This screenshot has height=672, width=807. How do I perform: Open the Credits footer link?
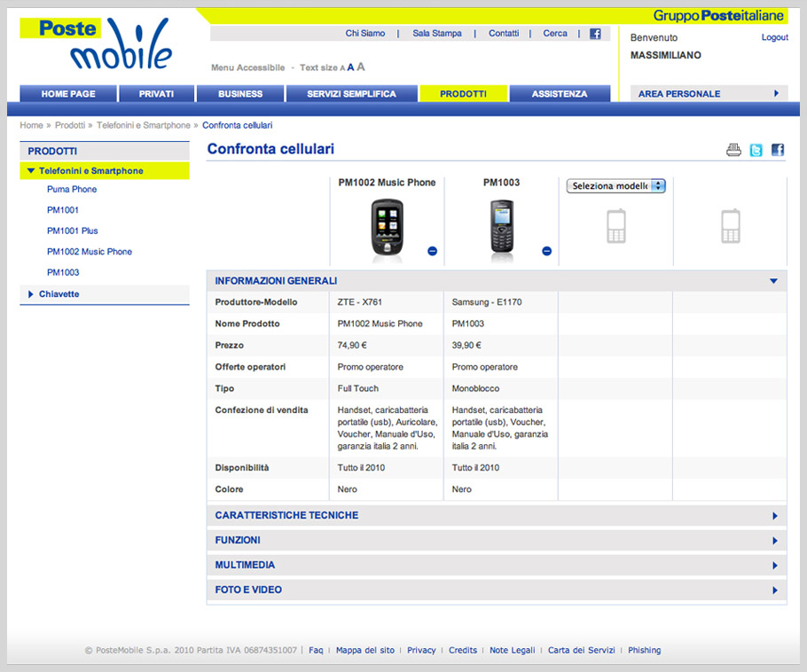(463, 651)
